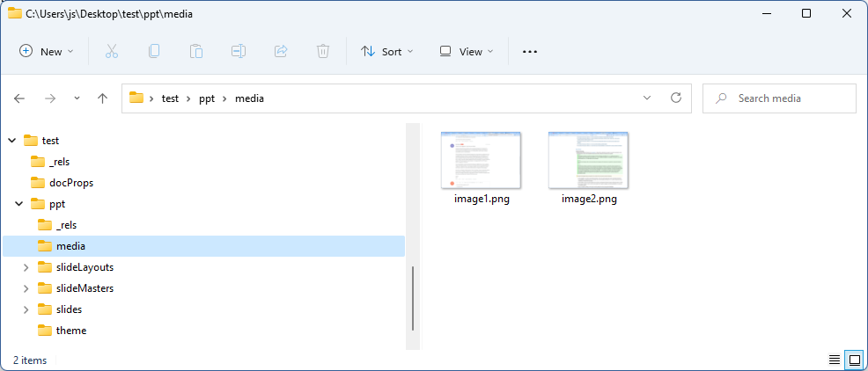Click the ppt breadcrumb in address bar
The width and height of the screenshot is (868, 371).
coord(207,98)
